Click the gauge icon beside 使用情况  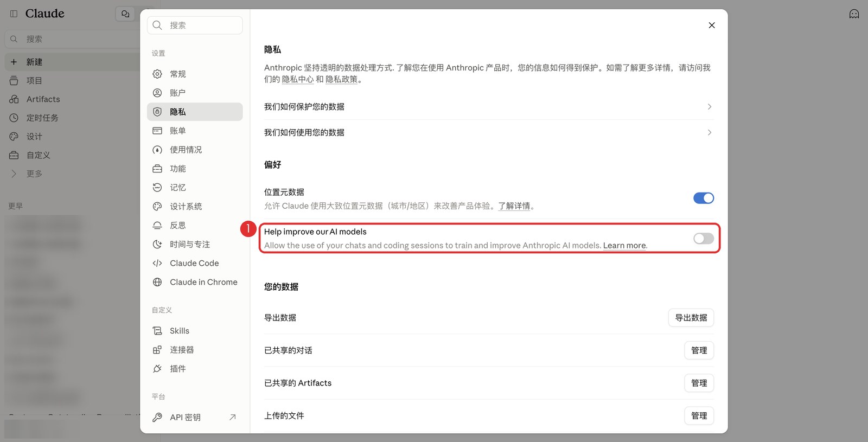(x=157, y=150)
